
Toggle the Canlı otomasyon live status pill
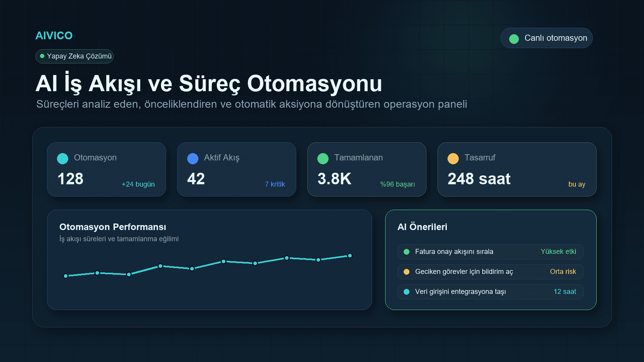point(547,38)
